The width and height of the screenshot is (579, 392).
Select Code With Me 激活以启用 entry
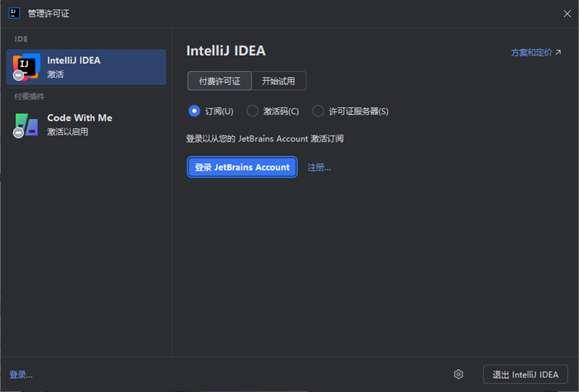86,125
